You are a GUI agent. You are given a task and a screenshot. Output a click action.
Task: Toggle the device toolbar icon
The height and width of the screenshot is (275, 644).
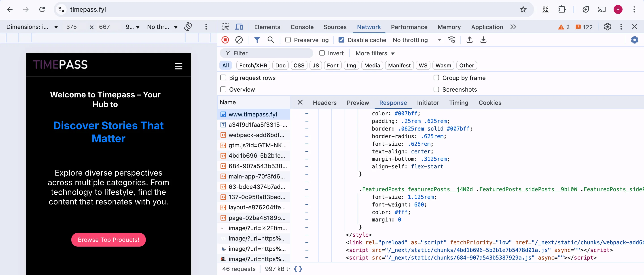point(239,27)
